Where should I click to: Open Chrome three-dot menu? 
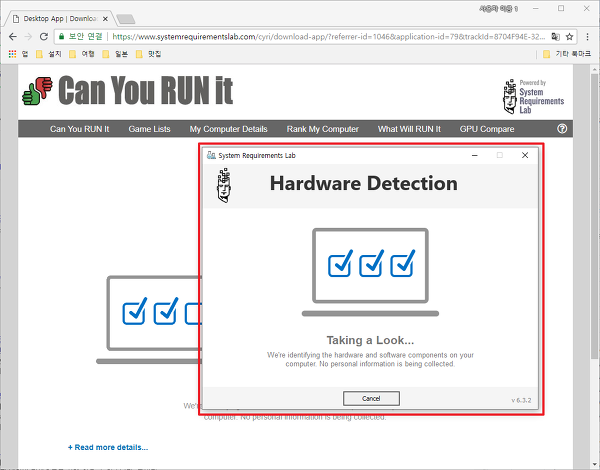tap(587, 37)
